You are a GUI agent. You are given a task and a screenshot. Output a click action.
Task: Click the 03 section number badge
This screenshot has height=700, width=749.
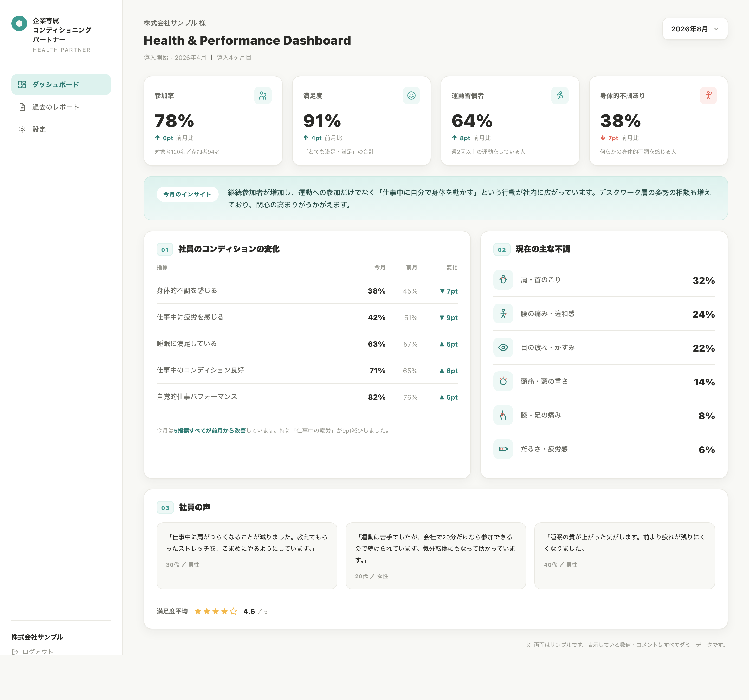(x=165, y=508)
